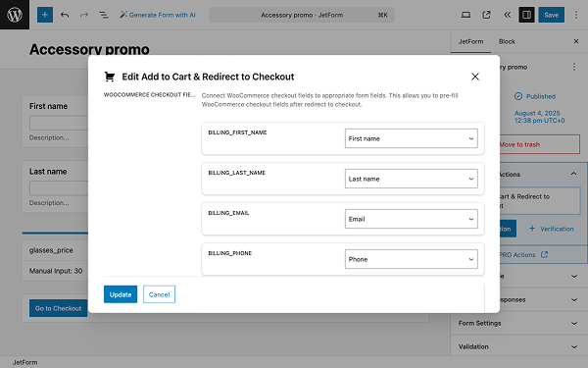Redo the last undone change
The image size is (588, 368).
tap(84, 15)
